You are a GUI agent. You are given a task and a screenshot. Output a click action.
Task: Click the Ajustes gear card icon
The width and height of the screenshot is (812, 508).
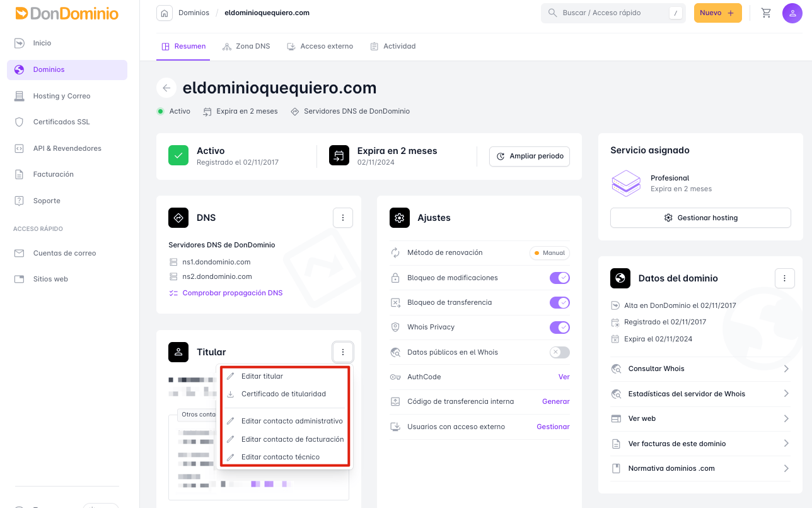(x=400, y=218)
